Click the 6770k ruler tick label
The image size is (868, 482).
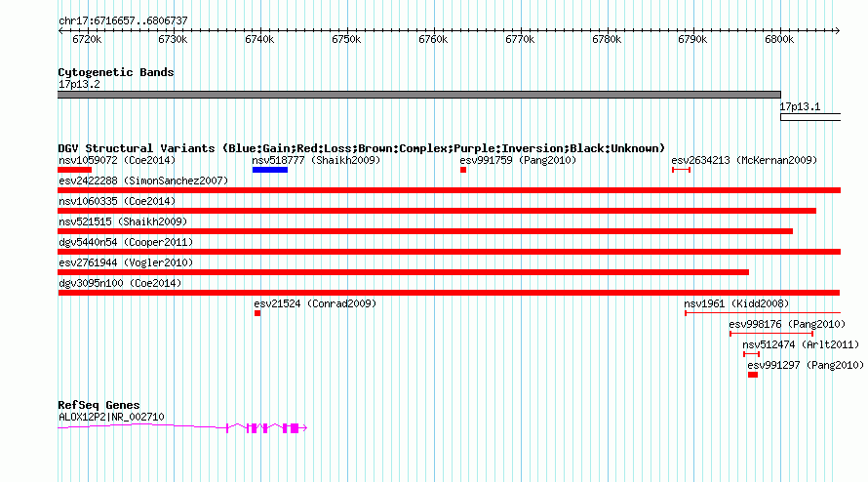[x=520, y=39]
